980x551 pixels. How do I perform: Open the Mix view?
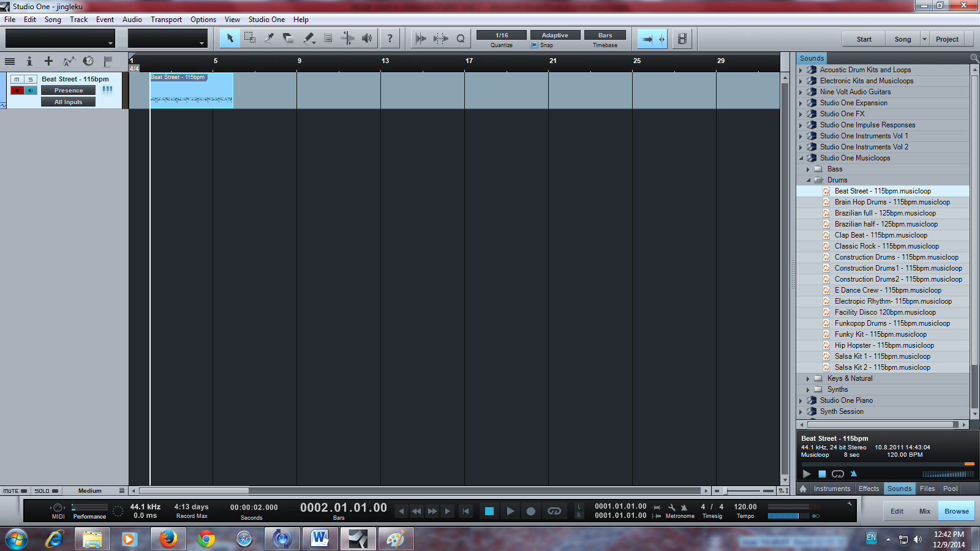924,511
